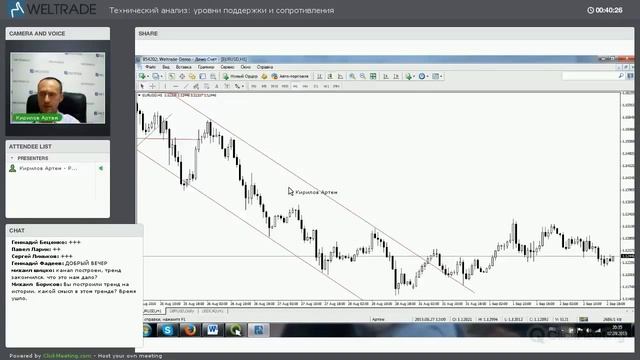Launch the MetaEditor icon
Viewport: 640px width, 360px height.
tap(264, 76)
